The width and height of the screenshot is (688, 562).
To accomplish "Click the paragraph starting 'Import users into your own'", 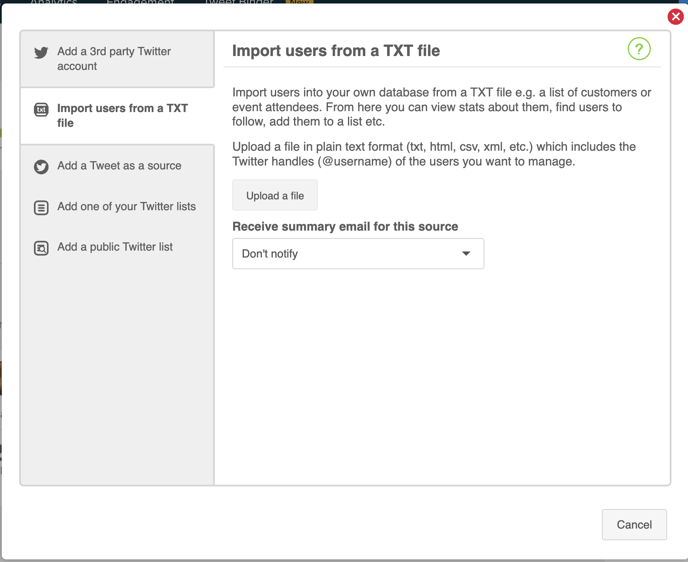I will pos(441,107).
